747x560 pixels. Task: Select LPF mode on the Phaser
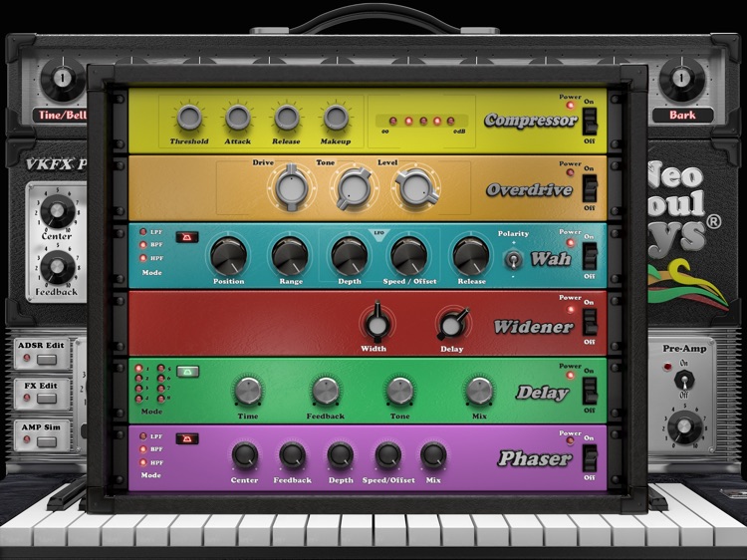(142, 436)
